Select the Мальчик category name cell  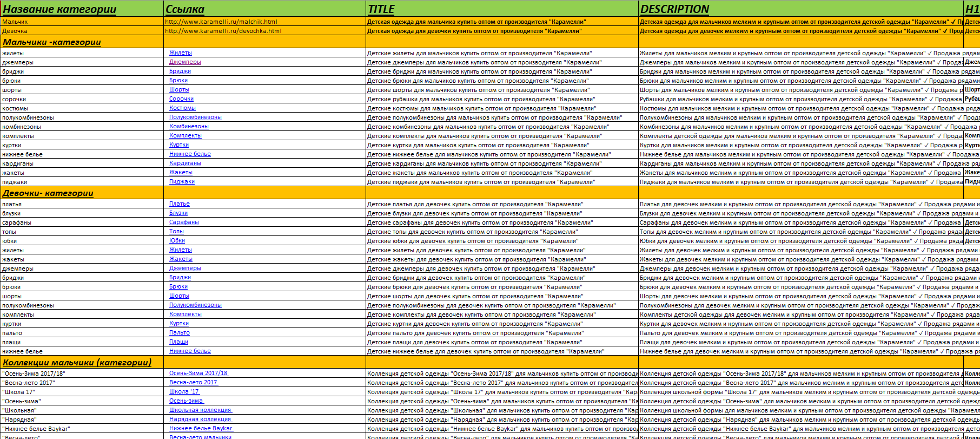coord(82,22)
